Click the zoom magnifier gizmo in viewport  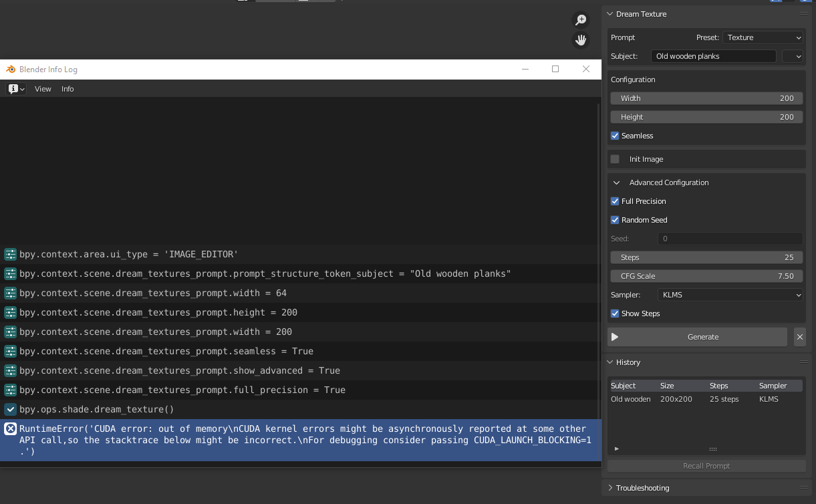(581, 20)
